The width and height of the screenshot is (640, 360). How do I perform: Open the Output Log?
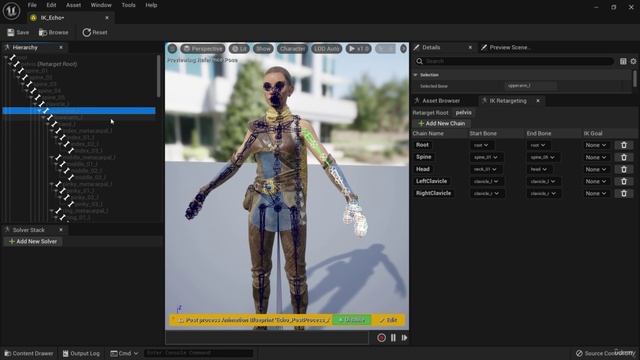point(81,353)
